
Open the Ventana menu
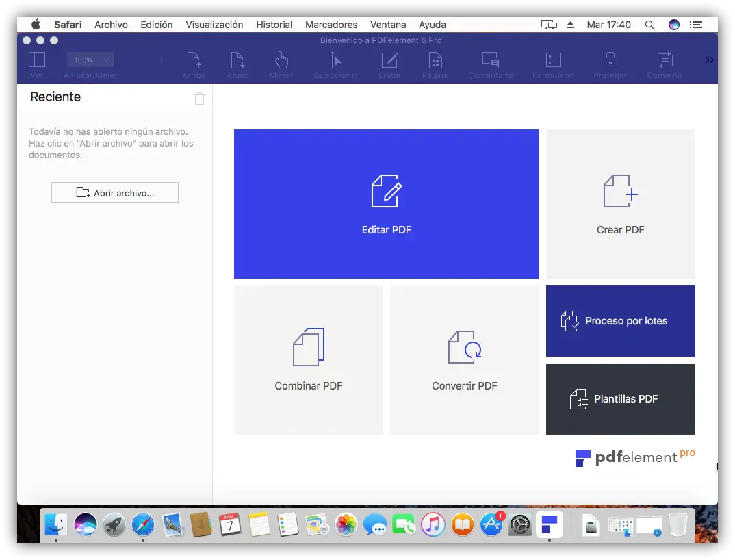pyautogui.click(x=388, y=25)
